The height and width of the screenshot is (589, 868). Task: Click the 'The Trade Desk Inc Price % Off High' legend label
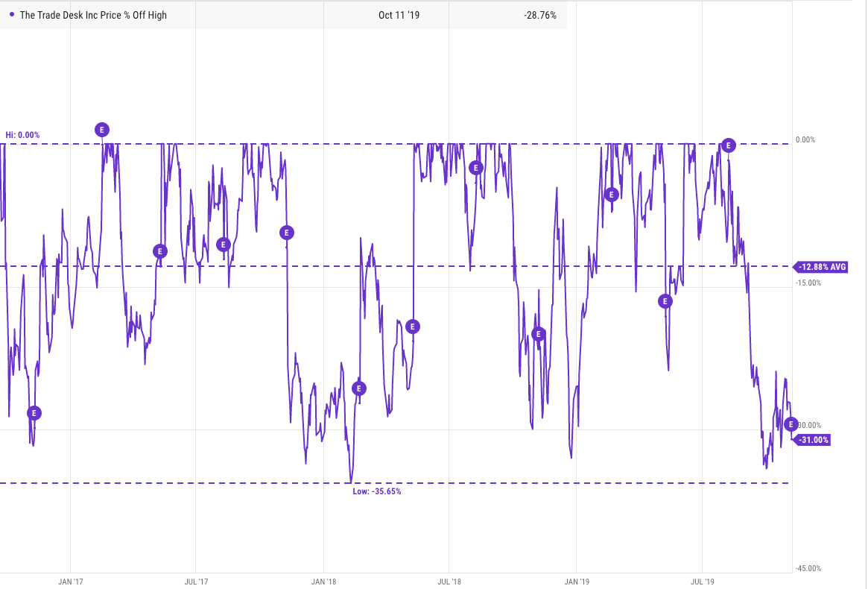(92, 15)
